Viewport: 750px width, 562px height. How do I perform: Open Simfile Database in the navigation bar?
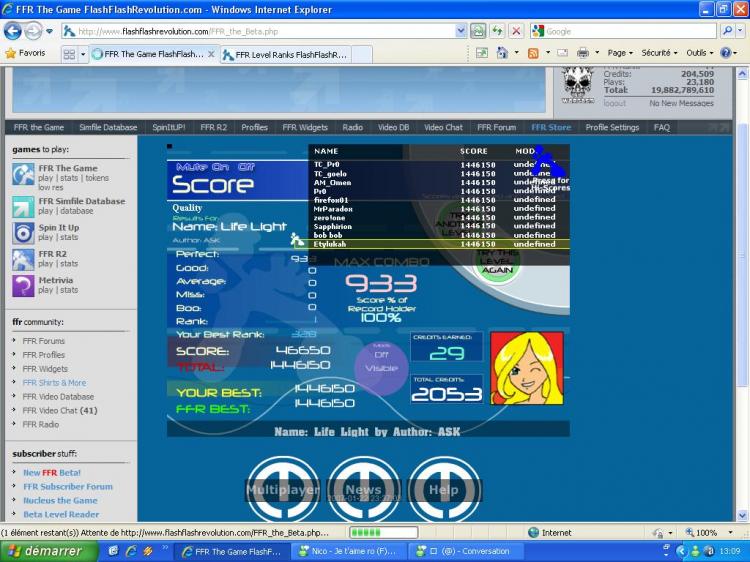[x=108, y=128]
